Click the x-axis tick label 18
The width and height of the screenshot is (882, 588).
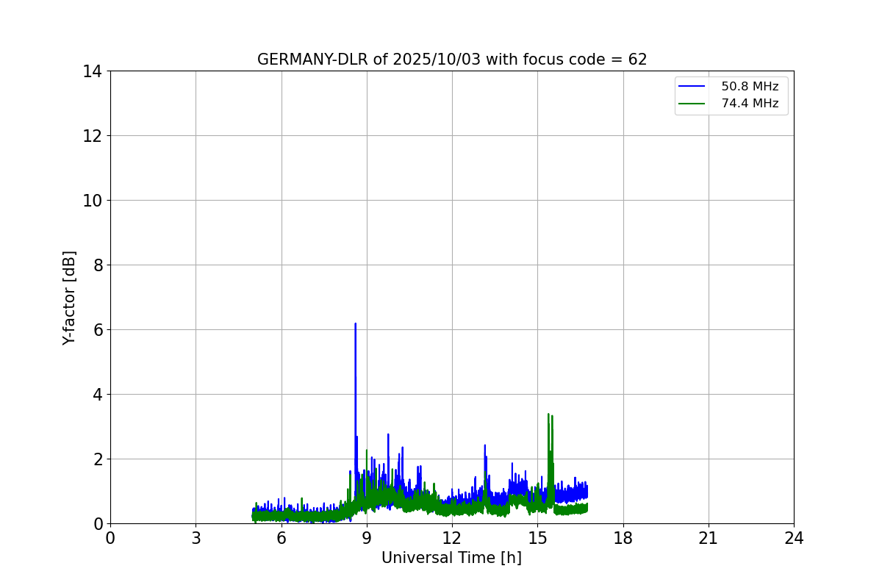click(x=623, y=538)
